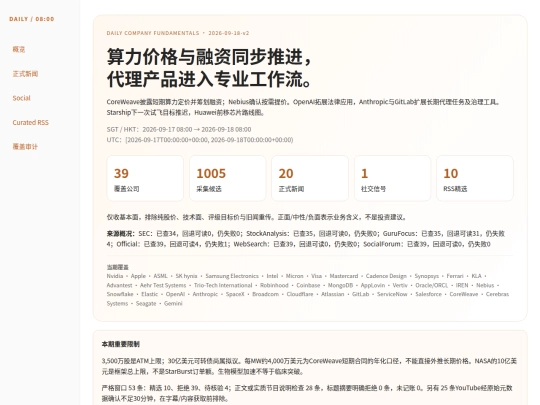Select the 10 RSS精选 stat card

point(475,178)
